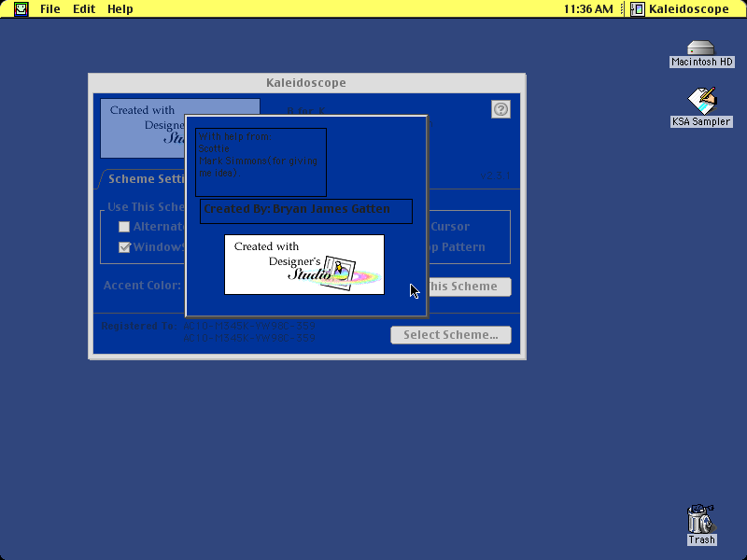Click the Accent Color label
The height and width of the screenshot is (560, 747).
point(142,286)
